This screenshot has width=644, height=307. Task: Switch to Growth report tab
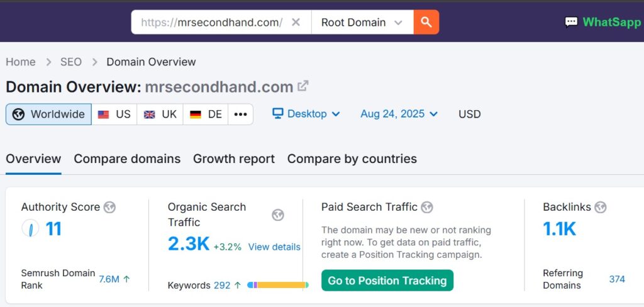pyautogui.click(x=234, y=159)
